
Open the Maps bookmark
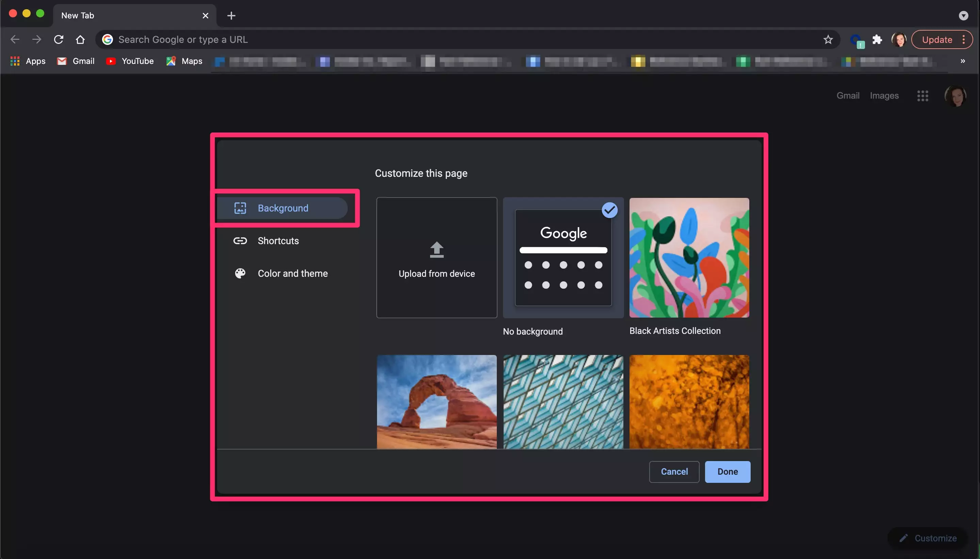pyautogui.click(x=184, y=61)
